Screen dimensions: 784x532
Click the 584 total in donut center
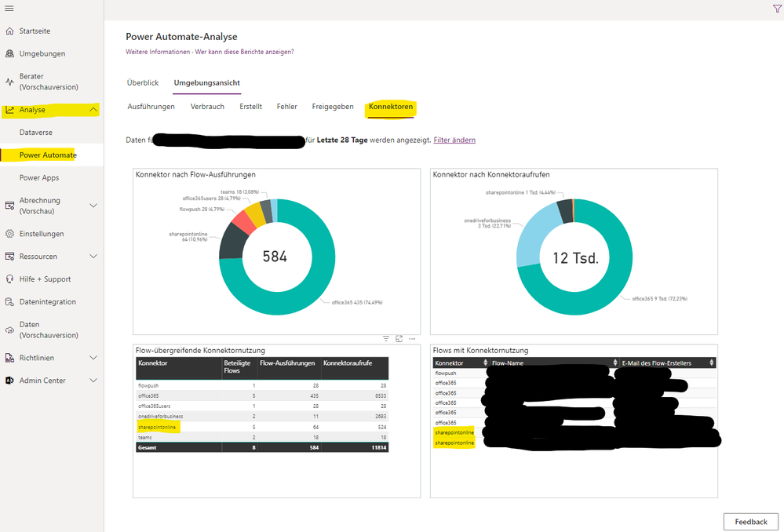[x=275, y=257]
